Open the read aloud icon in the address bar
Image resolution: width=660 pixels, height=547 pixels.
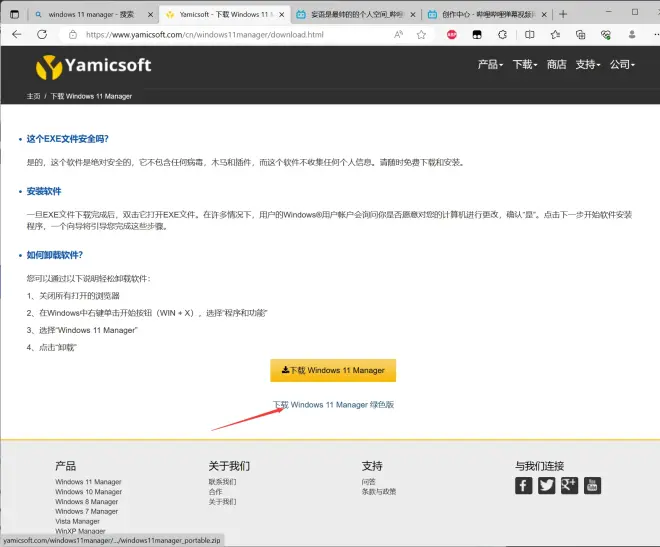coord(398,35)
